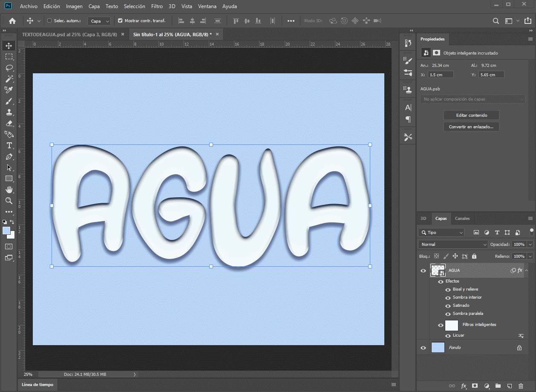The width and height of the screenshot is (536, 392).
Task: Hide the Licuar smart filter
Action: [x=448, y=336]
